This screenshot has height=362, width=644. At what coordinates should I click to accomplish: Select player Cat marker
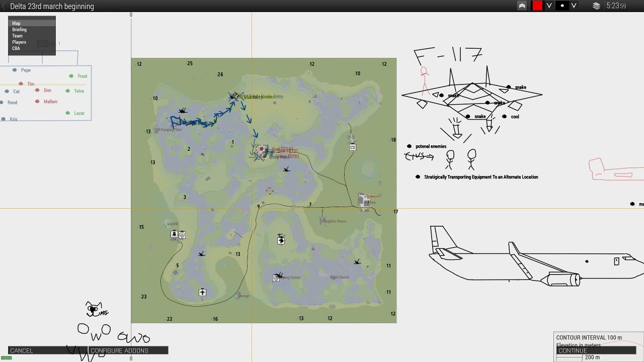[x=7, y=92]
